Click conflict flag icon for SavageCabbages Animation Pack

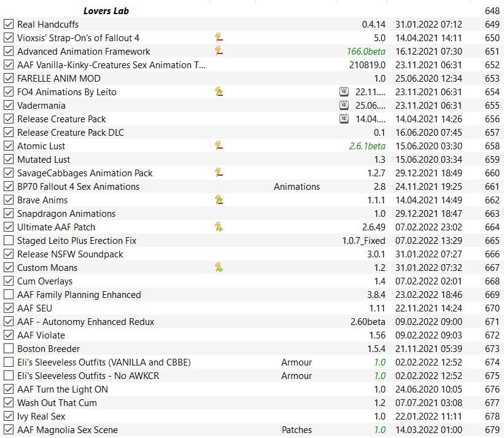coord(219,173)
